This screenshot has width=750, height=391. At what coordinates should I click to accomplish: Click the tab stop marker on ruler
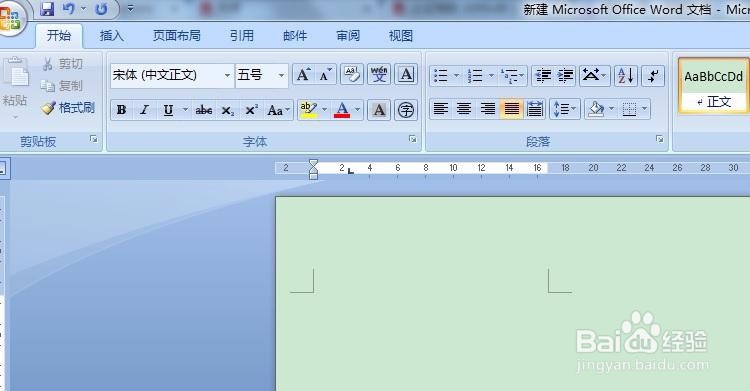(351, 170)
